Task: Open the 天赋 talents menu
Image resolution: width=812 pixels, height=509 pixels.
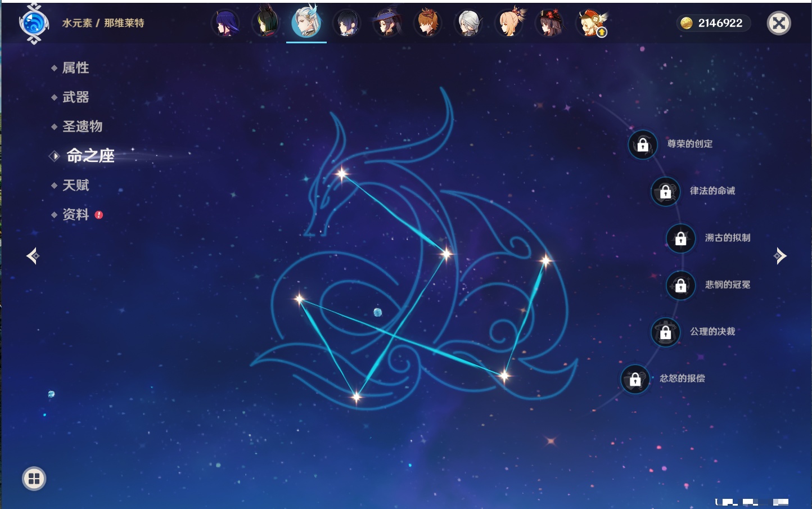Action: [x=75, y=185]
